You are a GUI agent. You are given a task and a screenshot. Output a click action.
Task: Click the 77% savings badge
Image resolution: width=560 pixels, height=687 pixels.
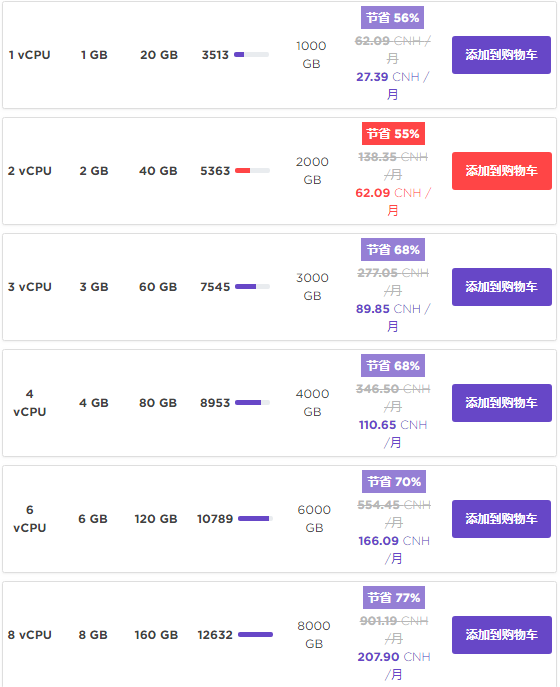tap(394, 598)
